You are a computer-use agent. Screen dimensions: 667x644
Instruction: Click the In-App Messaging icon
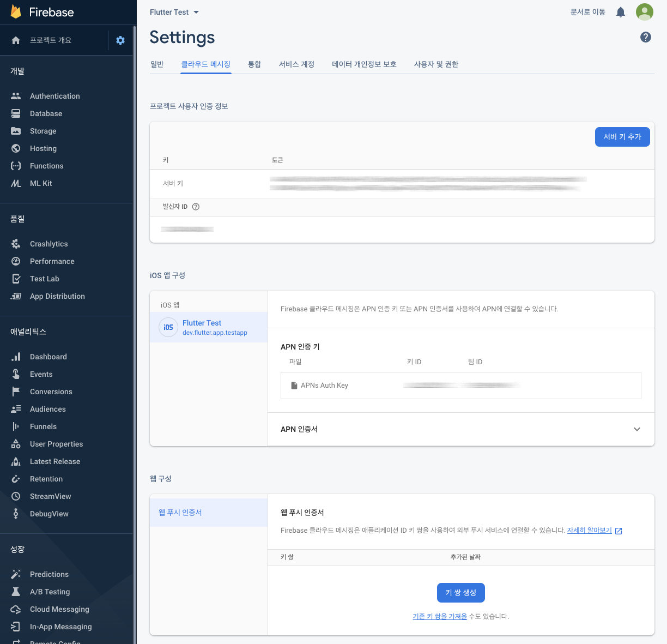[x=16, y=627]
